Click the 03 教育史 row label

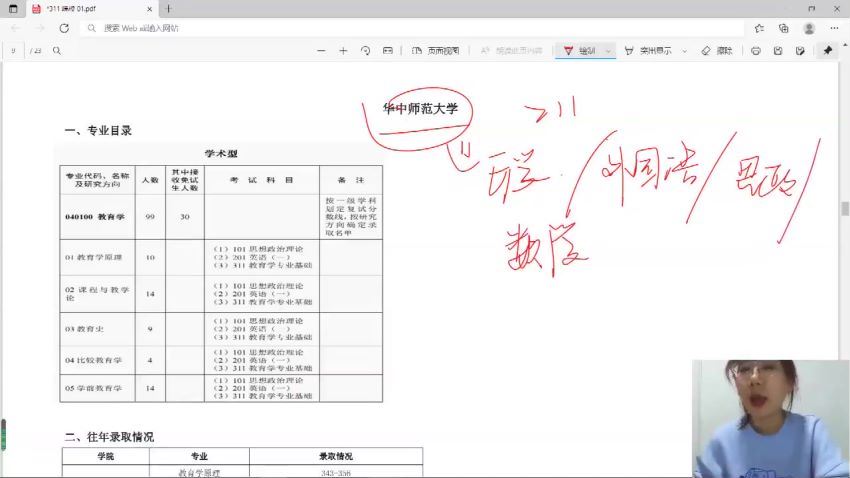(x=84, y=329)
